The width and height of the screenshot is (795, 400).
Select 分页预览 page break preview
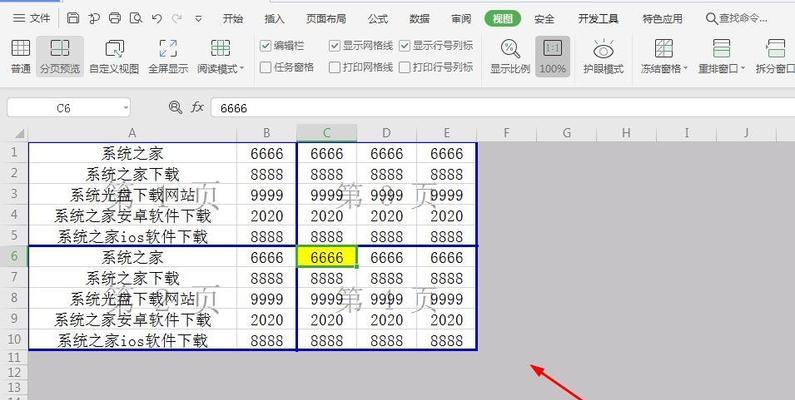[x=60, y=56]
